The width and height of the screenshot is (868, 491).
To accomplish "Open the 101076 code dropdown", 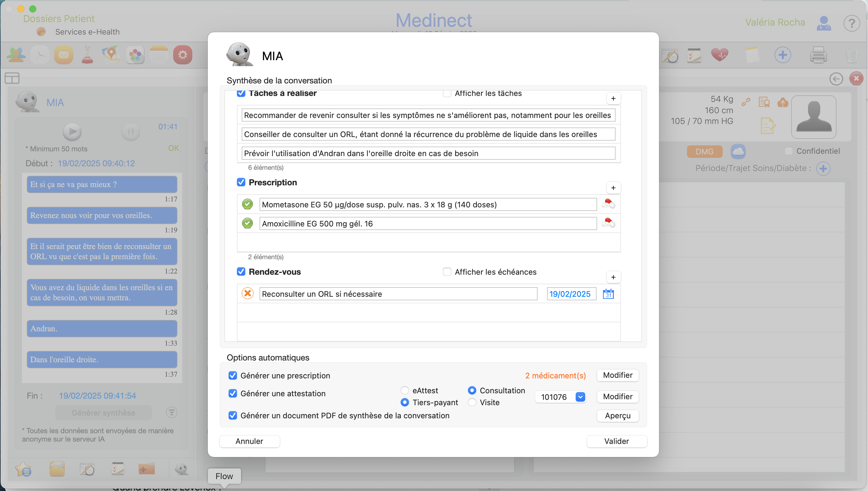I will tap(580, 397).
